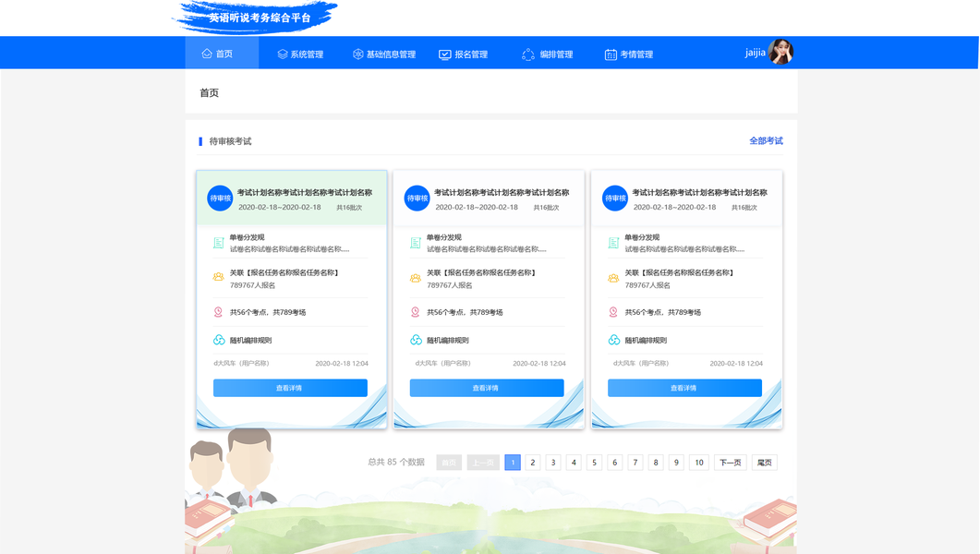Open the 编排管理 menu
The width and height of the screenshot is (980, 554).
click(x=548, y=54)
